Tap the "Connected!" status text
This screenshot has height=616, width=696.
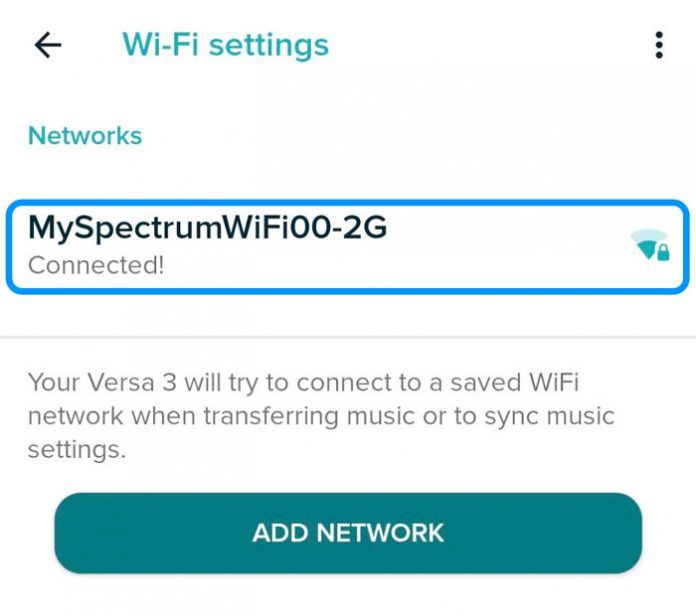[x=95, y=266]
